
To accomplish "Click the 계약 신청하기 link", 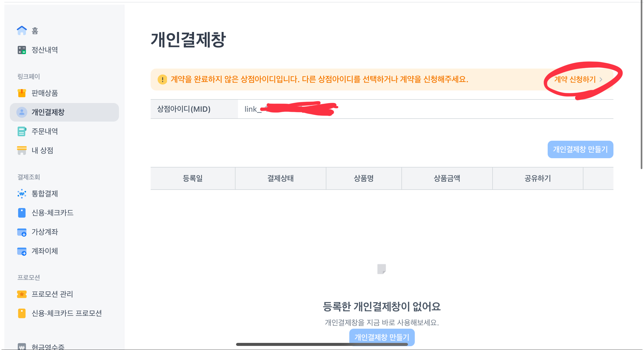I will [x=575, y=80].
